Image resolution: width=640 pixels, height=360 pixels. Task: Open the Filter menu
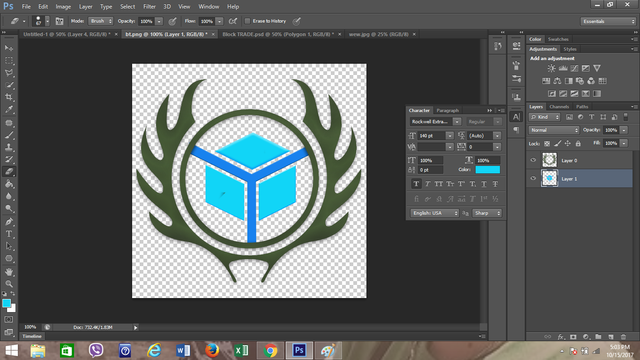point(149,7)
